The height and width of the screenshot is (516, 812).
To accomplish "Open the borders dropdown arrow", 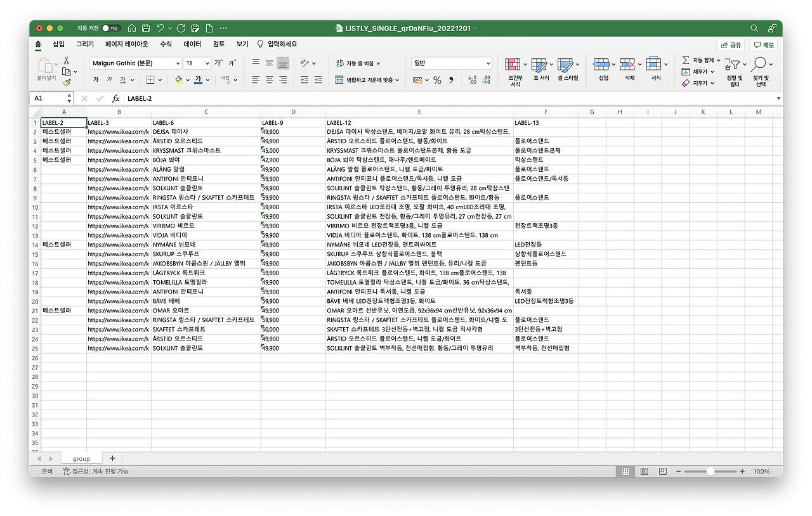I will point(160,81).
